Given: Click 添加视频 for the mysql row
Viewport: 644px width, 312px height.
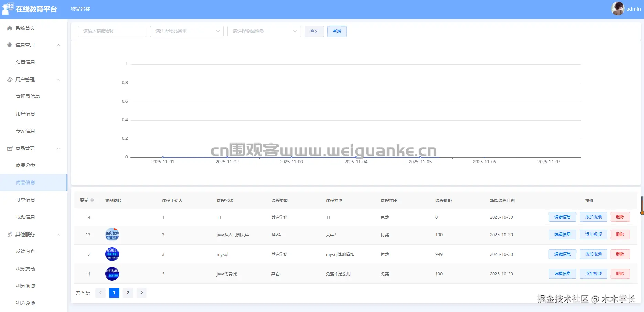Looking at the screenshot, I should 593,254.
